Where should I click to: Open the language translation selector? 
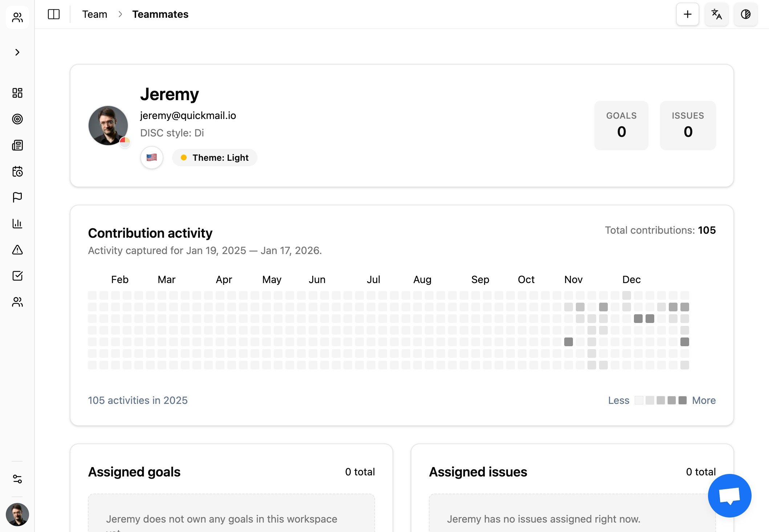pos(716,15)
